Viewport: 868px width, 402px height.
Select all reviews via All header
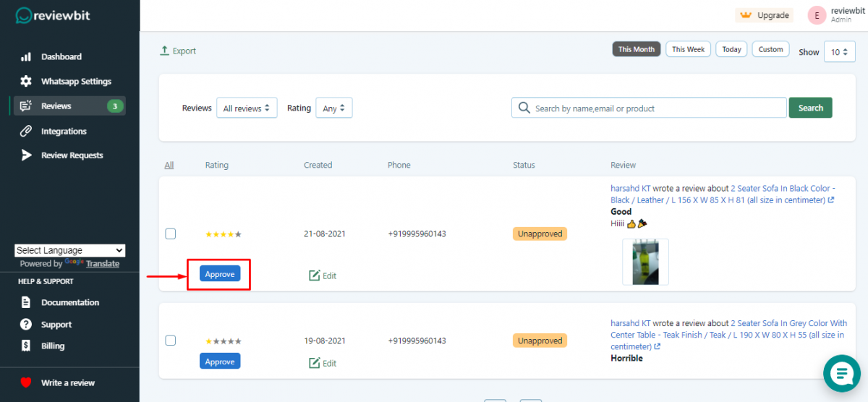[169, 165]
